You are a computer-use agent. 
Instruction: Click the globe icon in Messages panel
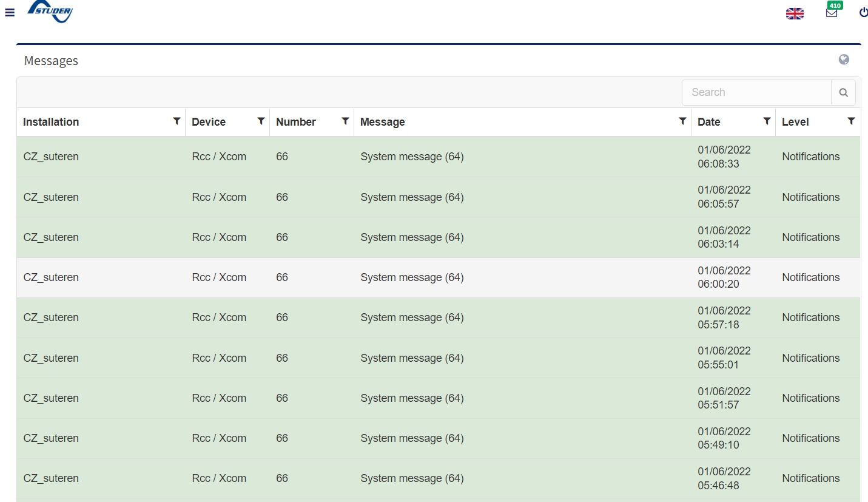[x=844, y=59]
